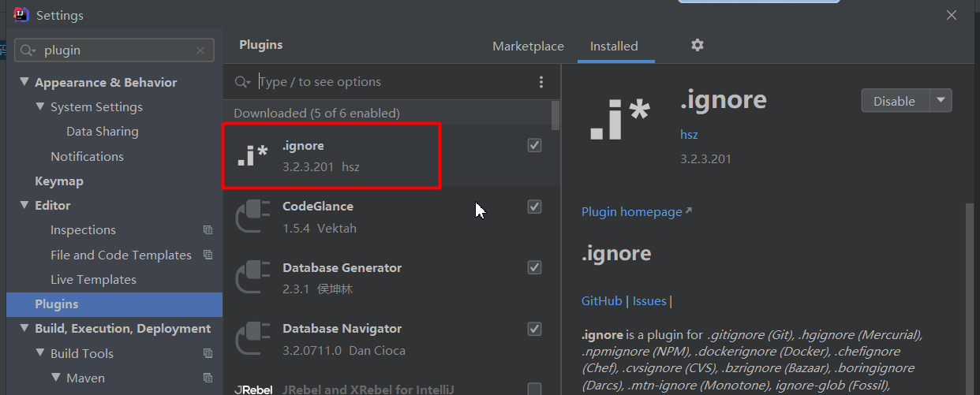Click the .ignore plugin icon in list

(252, 156)
